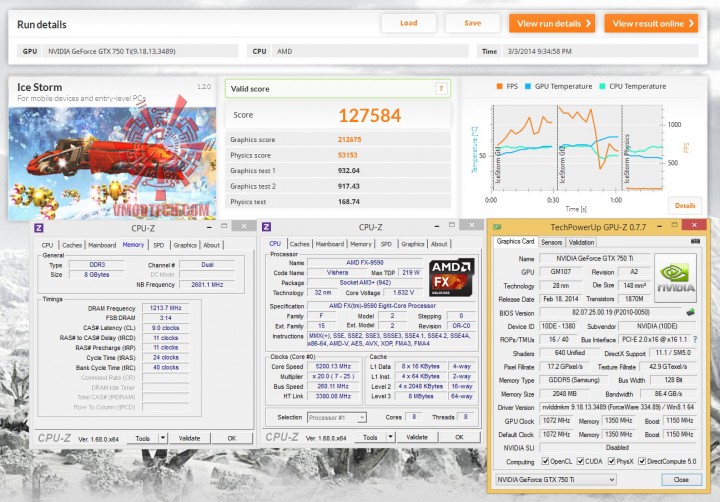Click the Graphics score value 212675

tap(349, 140)
